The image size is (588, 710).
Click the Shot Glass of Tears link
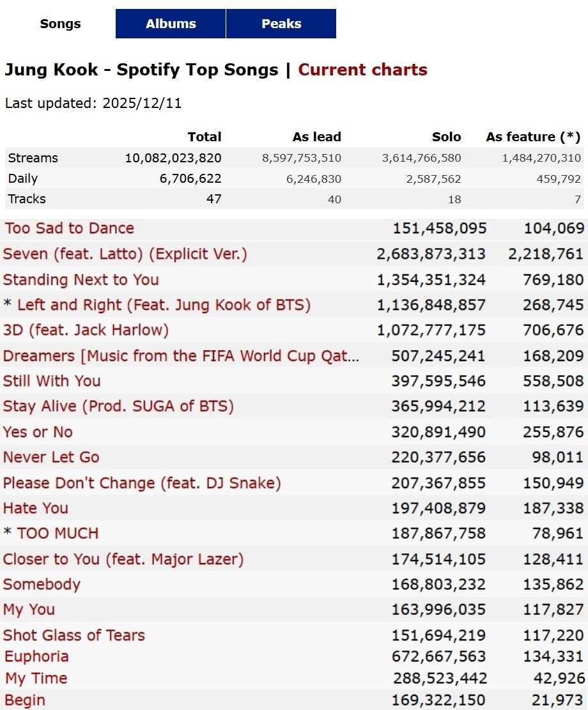[x=73, y=635]
